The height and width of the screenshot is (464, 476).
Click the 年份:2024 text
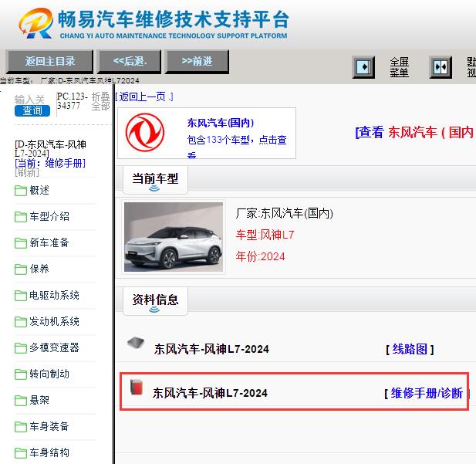pos(260,256)
